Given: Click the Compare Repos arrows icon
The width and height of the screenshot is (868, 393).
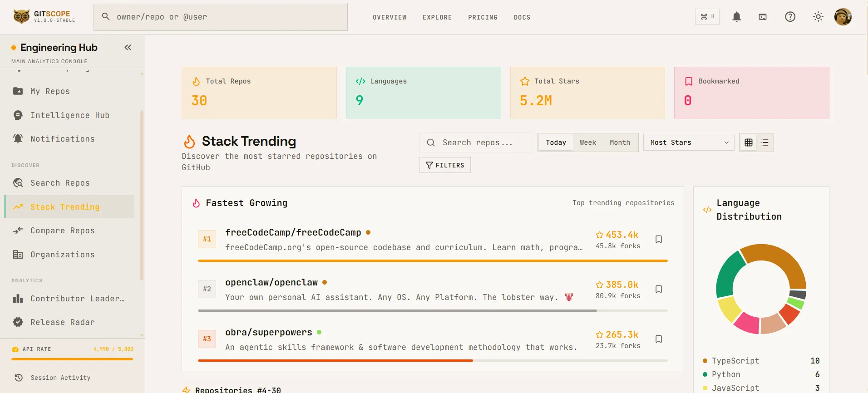Looking at the screenshot, I should pos(18,231).
